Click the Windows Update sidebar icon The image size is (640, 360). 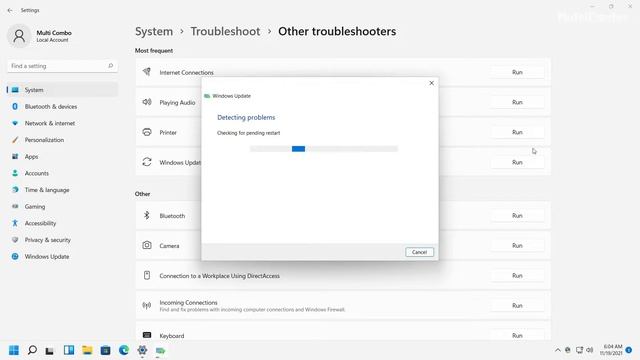tap(15, 257)
